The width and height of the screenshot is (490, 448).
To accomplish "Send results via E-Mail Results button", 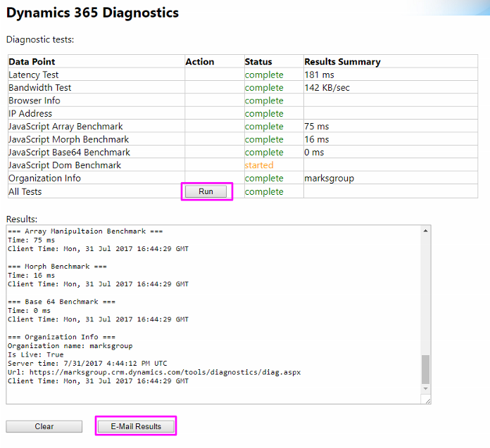I will [x=136, y=426].
